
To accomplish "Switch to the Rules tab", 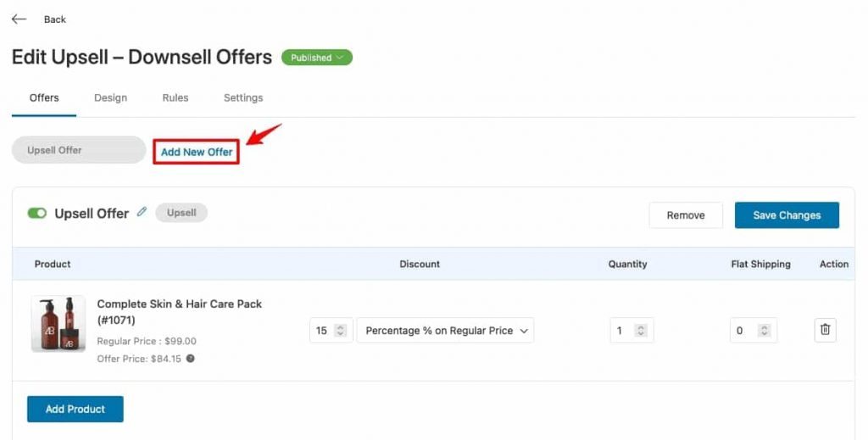I will (175, 98).
